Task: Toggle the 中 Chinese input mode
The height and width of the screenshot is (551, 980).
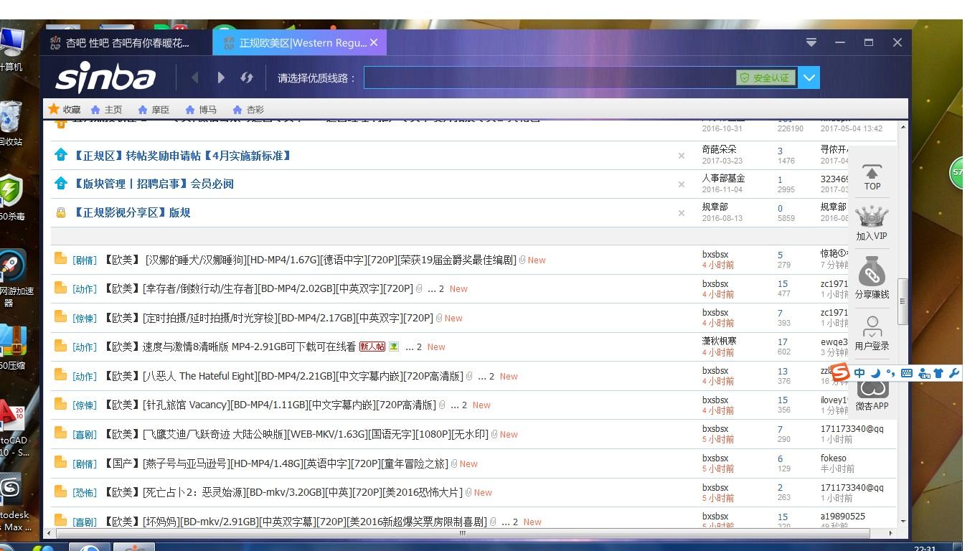Action: coord(859,373)
